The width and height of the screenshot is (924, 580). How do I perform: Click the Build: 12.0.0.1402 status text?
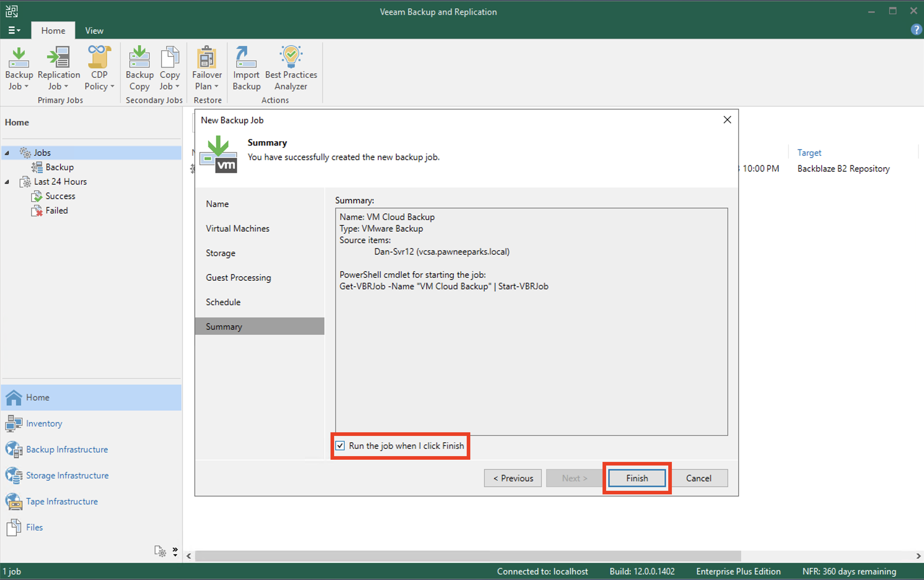click(x=642, y=571)
